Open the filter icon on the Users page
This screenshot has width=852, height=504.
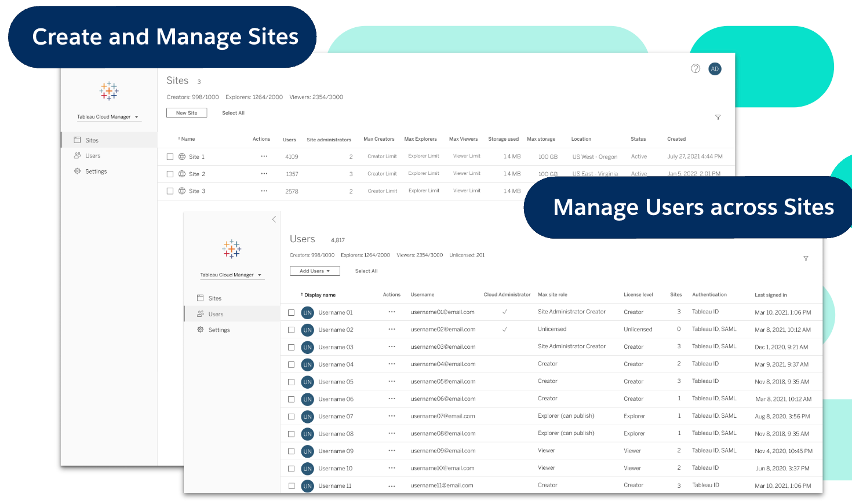click(x=806, y=259)
